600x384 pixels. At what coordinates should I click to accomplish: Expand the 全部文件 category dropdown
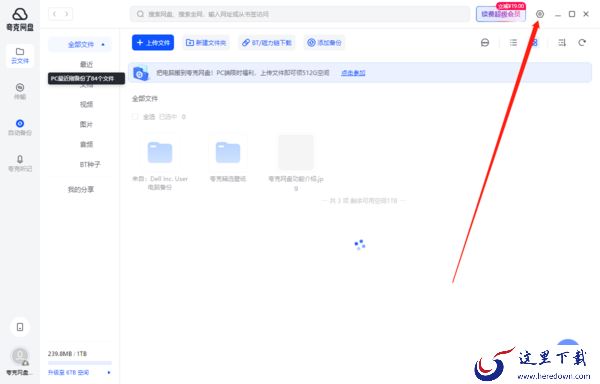coord(103,45)
